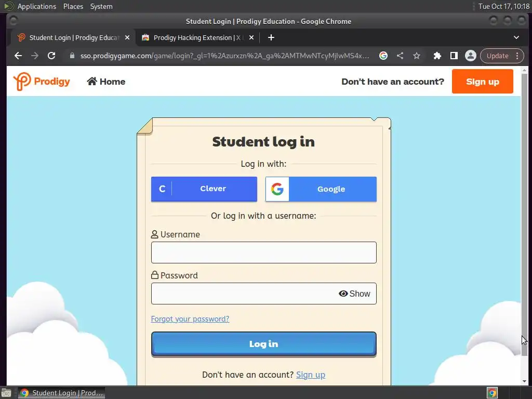Open Chrome profile avatar
This screenshot has width=532, height=399.
pyautogui.click(x=471, y=56)
